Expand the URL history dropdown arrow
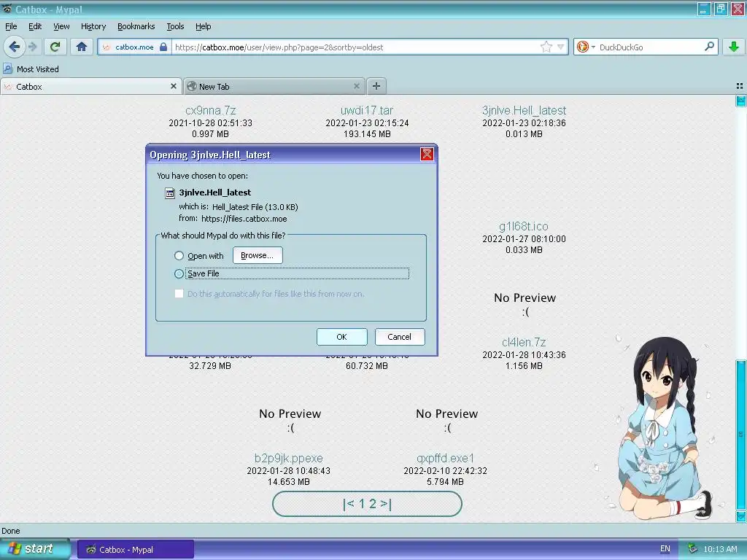 click(x=561, y=47)
